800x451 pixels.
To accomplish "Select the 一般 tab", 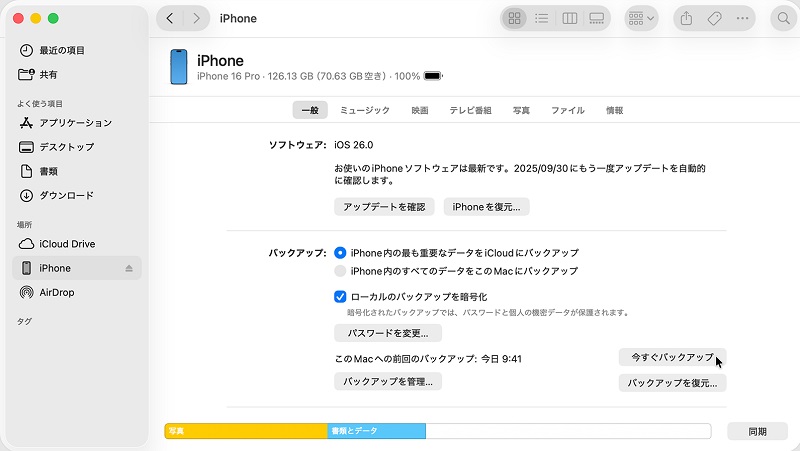I will pyautogui.click(x=310, y=110).
